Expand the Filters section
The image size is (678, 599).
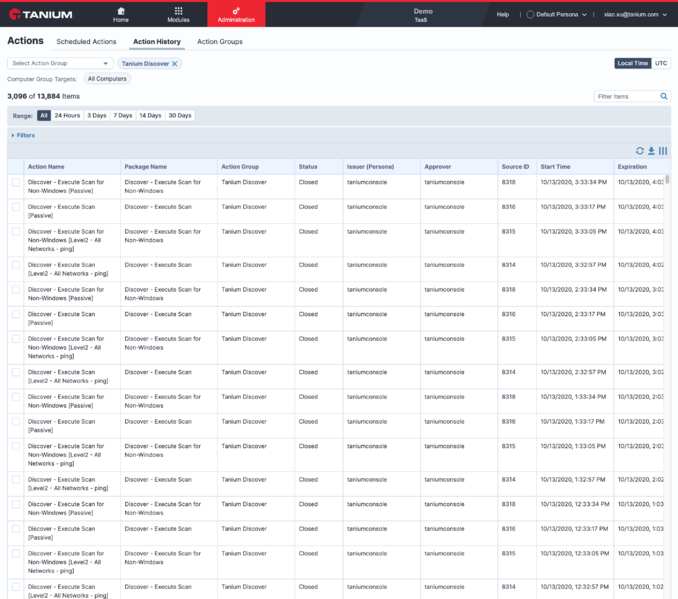coord(23,135)
